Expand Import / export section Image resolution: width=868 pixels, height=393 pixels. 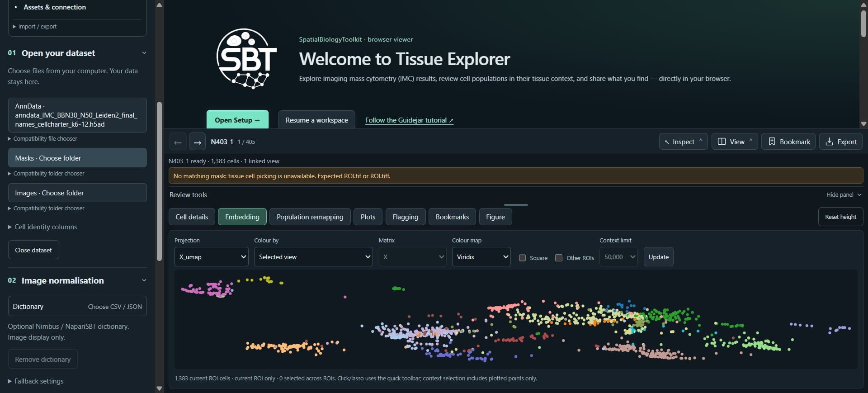(x=35, y=27)
